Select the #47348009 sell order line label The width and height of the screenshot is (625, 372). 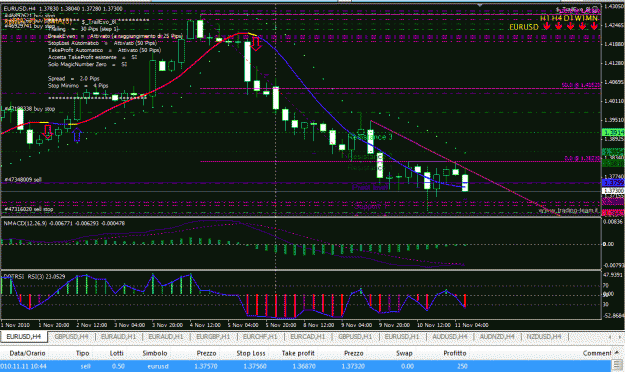23,180
